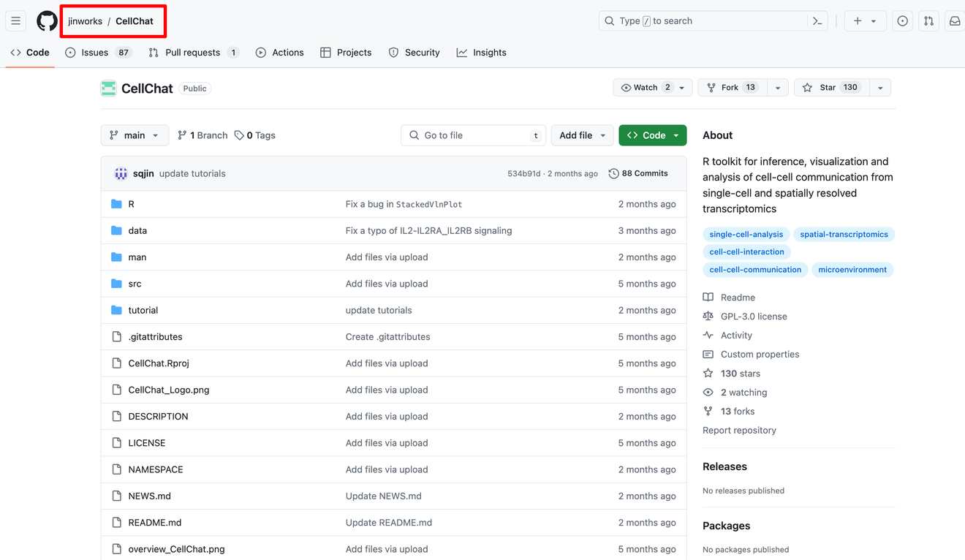Open the .gitattributes file
965x560 pixels.
coord(155,337)
